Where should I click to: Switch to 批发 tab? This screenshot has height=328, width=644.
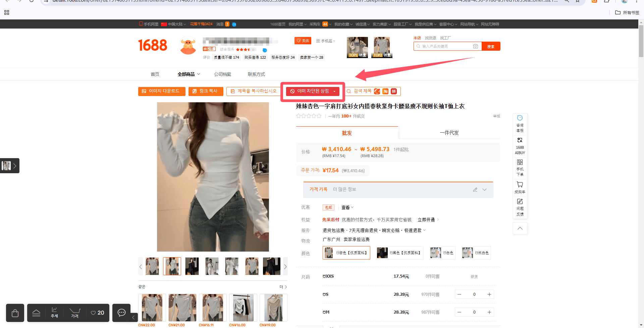click(347, 133)
